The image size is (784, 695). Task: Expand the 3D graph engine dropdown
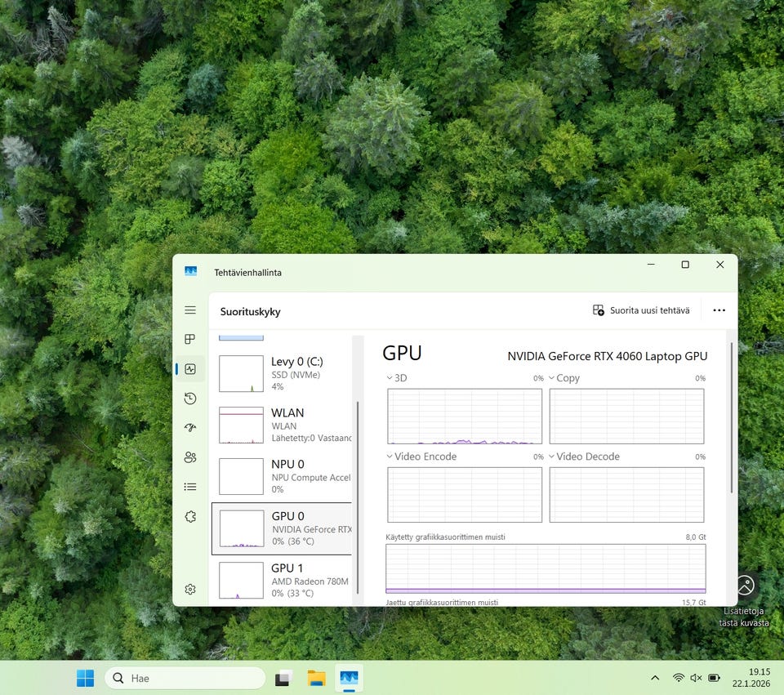click(x=396, y=378)
